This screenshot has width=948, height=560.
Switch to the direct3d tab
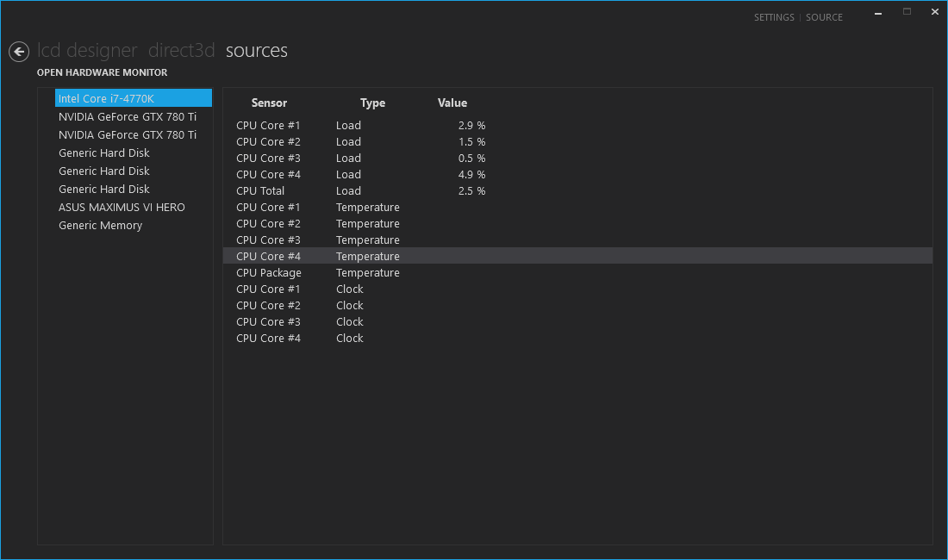coord(181,51)
